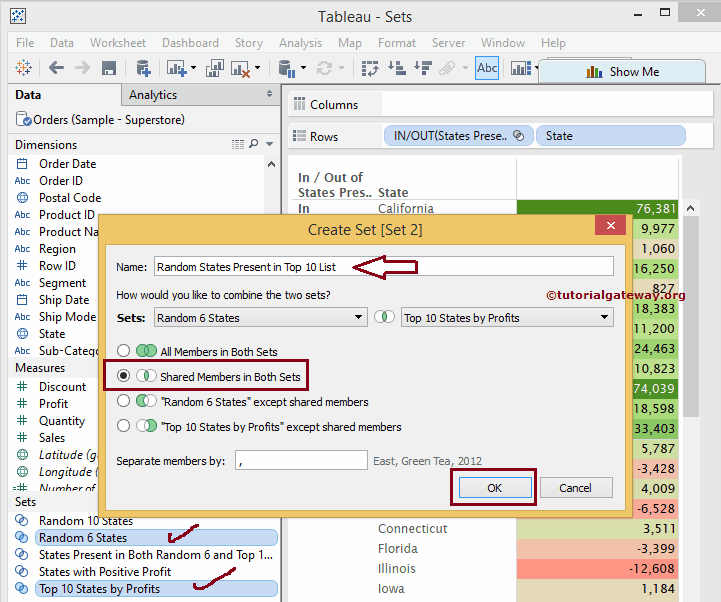Click the back (undo) arrow in toolbar
The width and height of the screenshot is (721, 602).
(x=56, y=69)
